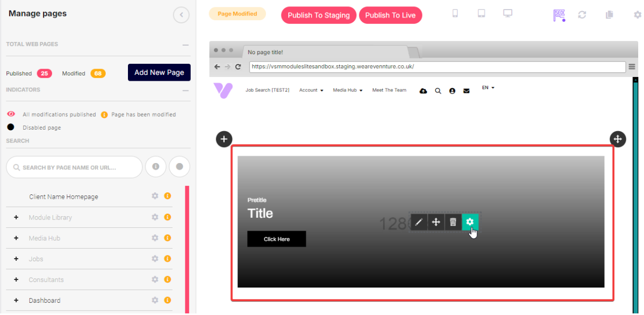This screenshot has height=315, width=644.
Task: Click the pencil edit module icon
Action: 419,222
